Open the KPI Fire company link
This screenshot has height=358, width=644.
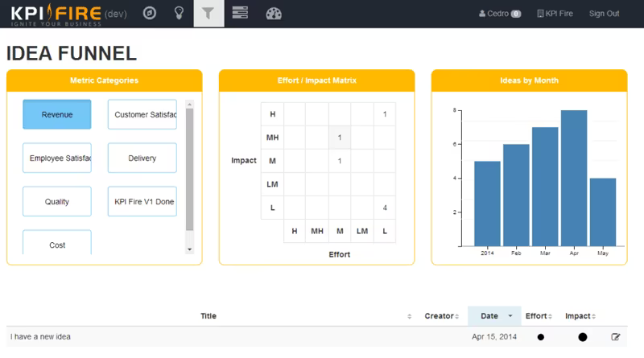point(555,14)
